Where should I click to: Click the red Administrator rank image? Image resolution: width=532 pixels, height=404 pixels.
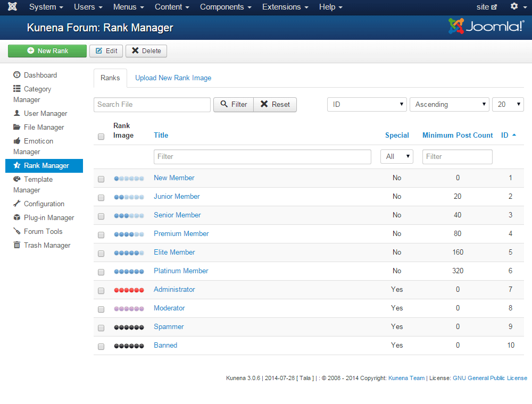pyautogui.click(x=129, y=290)
